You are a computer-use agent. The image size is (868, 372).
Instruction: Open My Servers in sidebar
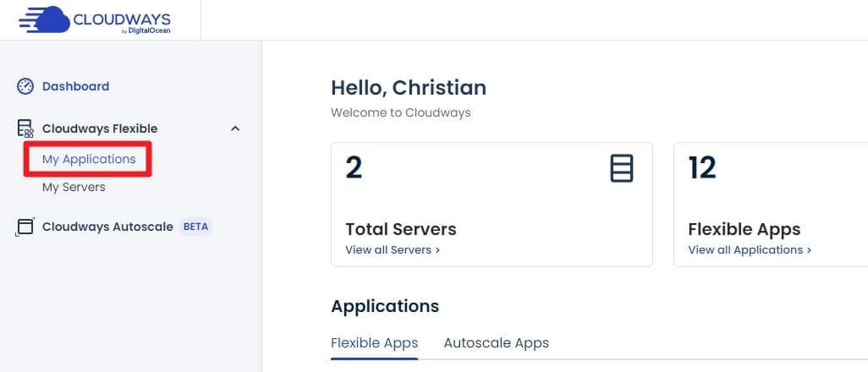(74, 187)
